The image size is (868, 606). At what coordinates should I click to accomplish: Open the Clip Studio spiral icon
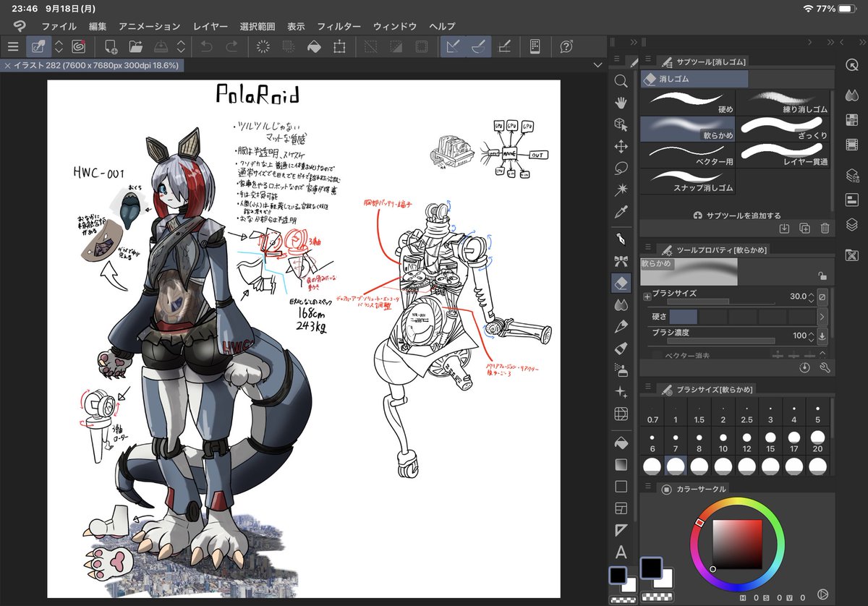78,46
